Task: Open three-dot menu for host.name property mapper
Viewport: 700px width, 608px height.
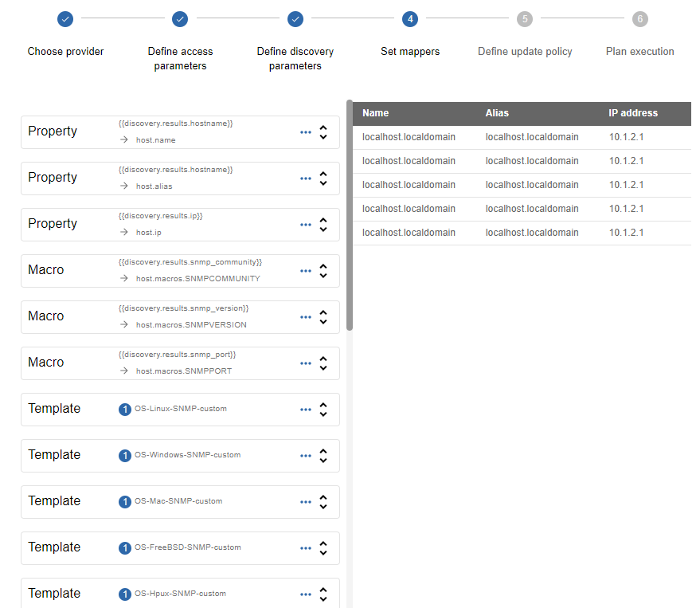Action: (306, 132)
